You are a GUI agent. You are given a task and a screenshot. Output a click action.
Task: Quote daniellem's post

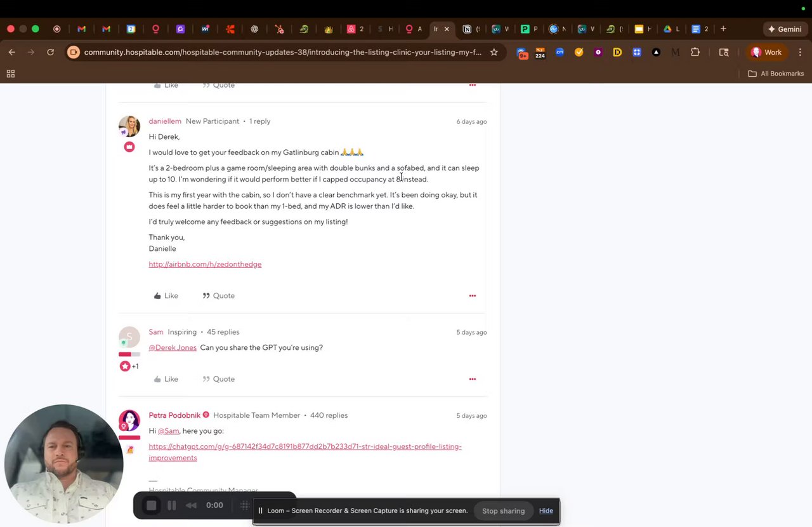coord(219,296)
